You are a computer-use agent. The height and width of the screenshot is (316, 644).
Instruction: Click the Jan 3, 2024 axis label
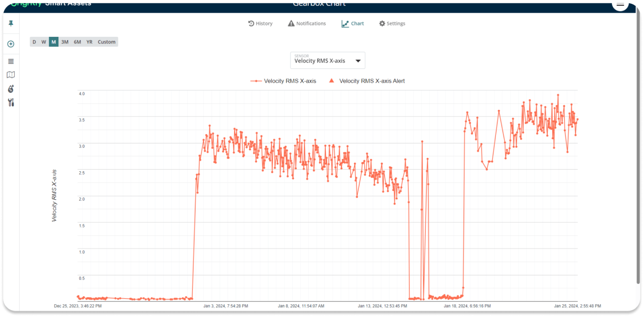226,306
